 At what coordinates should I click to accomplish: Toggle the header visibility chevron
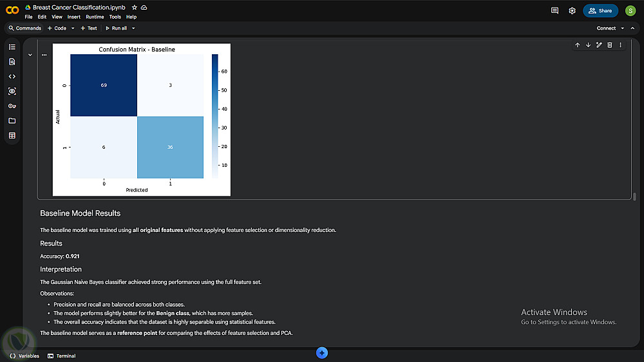(x=632, y=28)
